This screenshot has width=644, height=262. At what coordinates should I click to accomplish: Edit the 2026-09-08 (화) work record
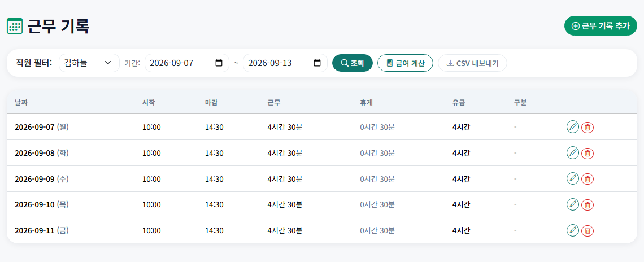[x=572, y=153]
